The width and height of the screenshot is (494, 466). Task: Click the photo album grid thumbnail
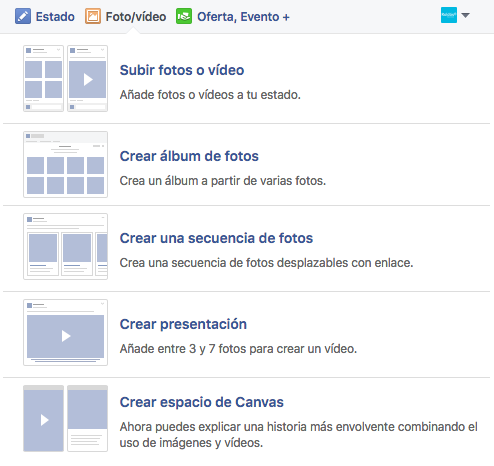click(65, 164)
